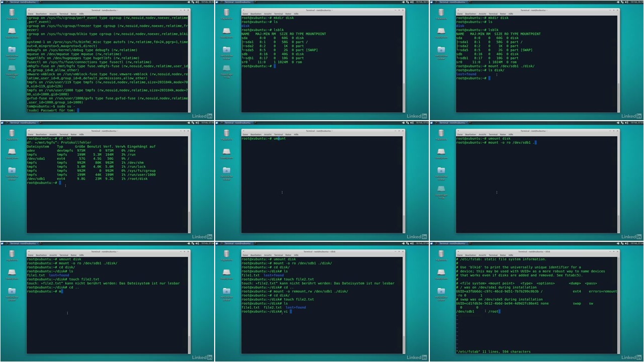Image resolution: width=644 pixels, height=362 pixels.
Task: Click the '[sudo] Passwort für tom:' prompt line
Action: (x=53, y=110)
